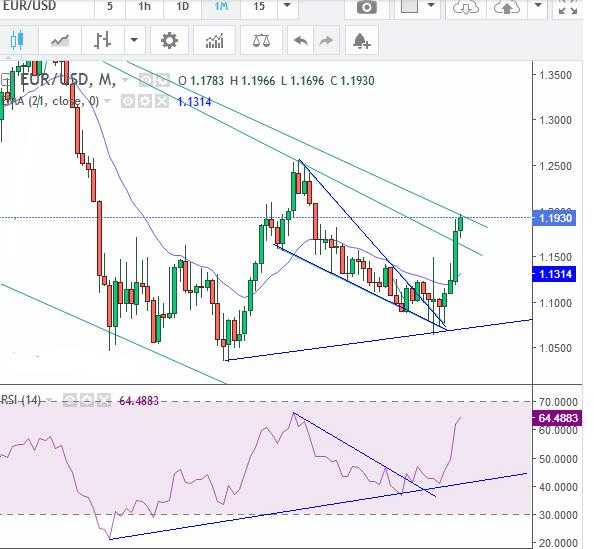Click the 1.1314 MA value price label

coord(554,274)
